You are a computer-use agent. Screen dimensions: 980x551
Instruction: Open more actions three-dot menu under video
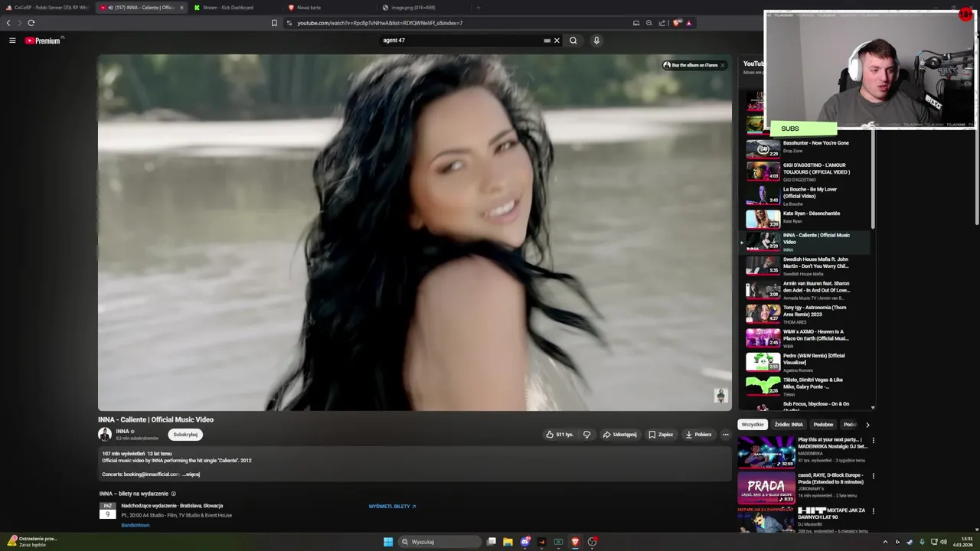click(x=726, y=435)
